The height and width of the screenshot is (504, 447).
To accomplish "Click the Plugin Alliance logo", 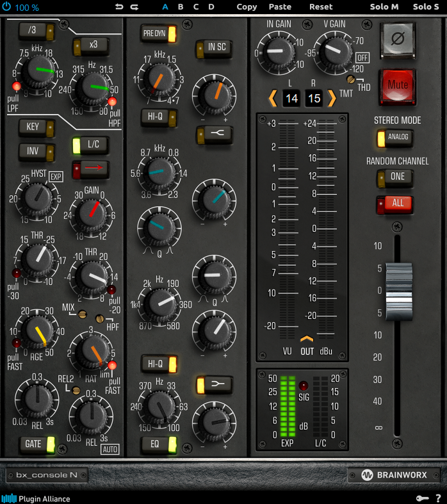I will [x=36, y=498].
